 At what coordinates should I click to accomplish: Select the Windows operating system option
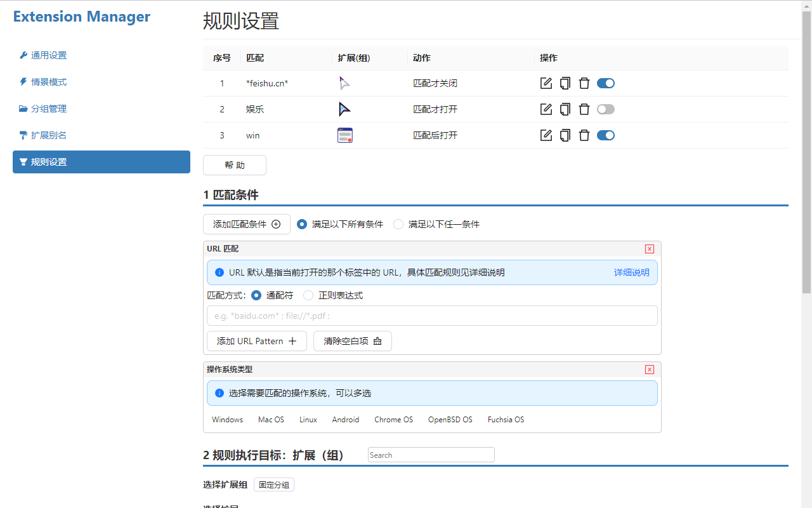[227, 420]
